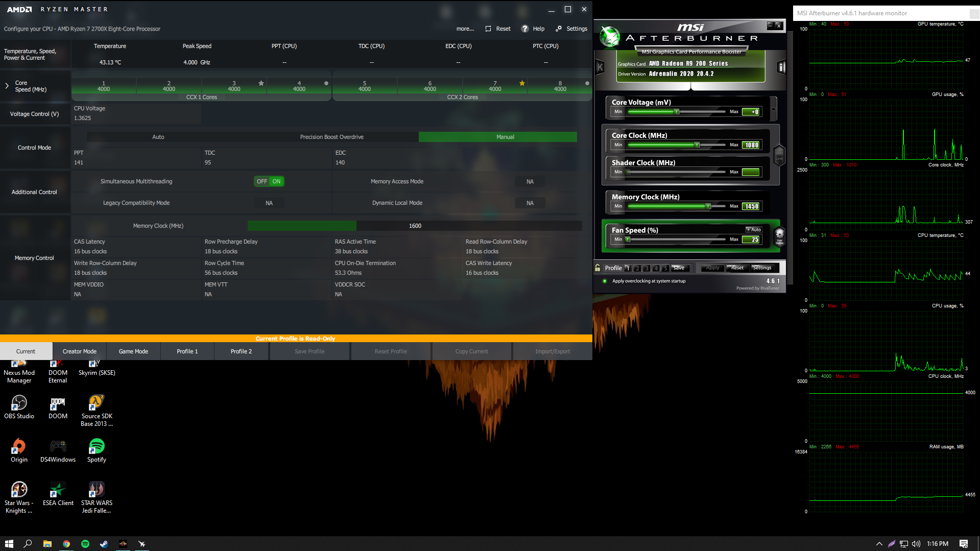
Task: Click the profile lock icon
Action: pos(597,268)
